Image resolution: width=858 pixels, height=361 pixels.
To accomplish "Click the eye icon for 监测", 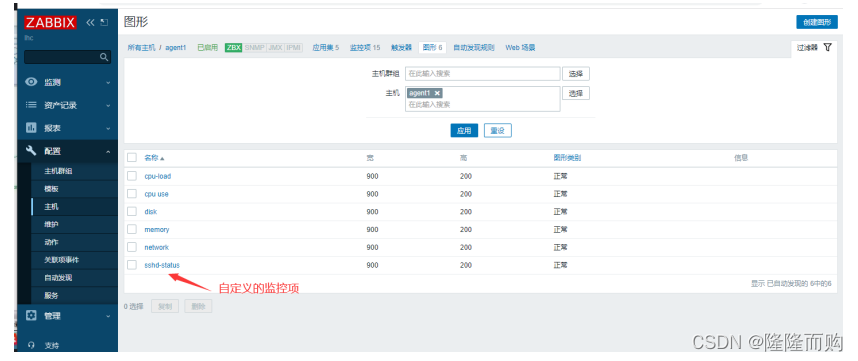I will [32, 82].
